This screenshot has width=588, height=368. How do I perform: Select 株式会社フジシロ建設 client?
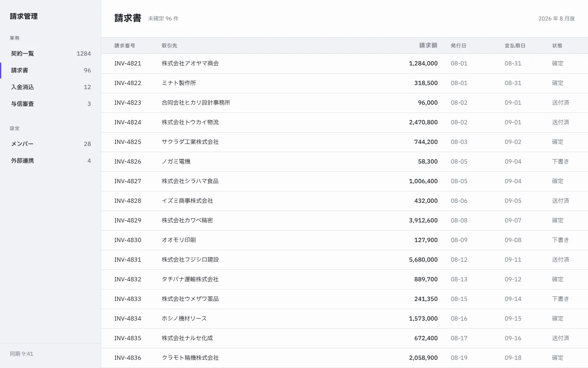click(190, 260)
